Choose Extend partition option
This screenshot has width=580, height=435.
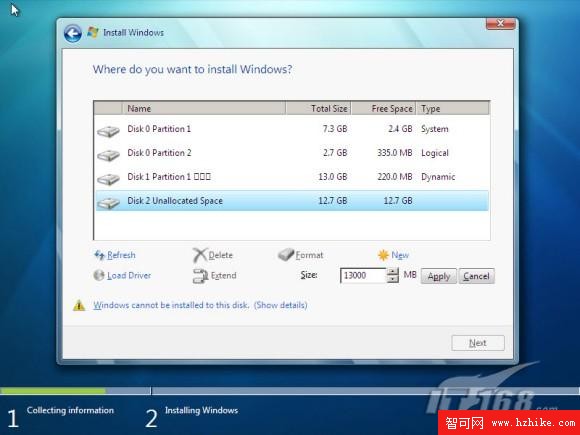click(x=223, y=276)
